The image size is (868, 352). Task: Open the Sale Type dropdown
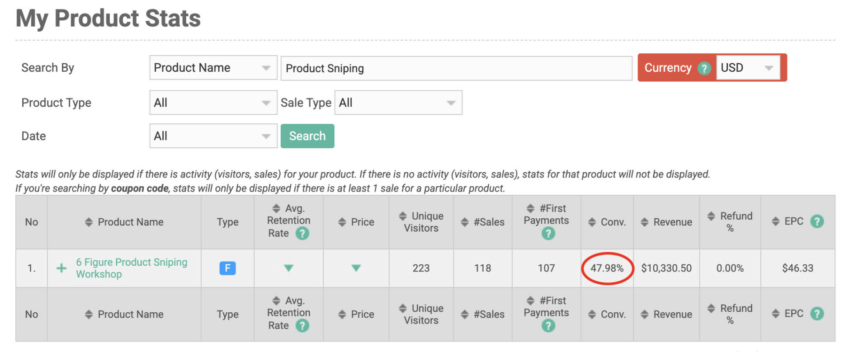(x=398, y=103)
